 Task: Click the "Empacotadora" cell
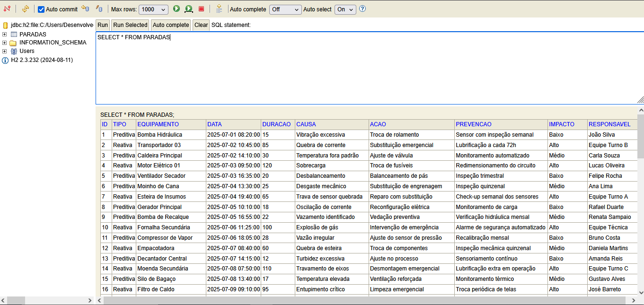coord(171,248)
